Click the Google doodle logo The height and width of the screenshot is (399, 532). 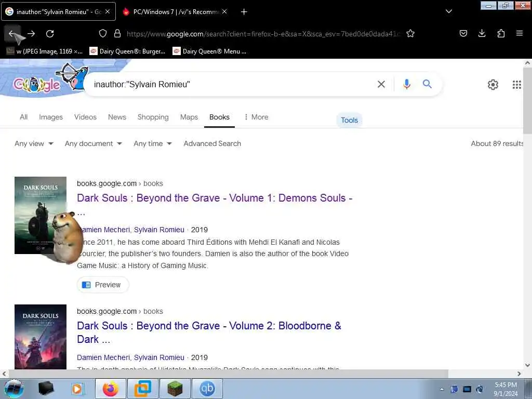pos(37,85)
